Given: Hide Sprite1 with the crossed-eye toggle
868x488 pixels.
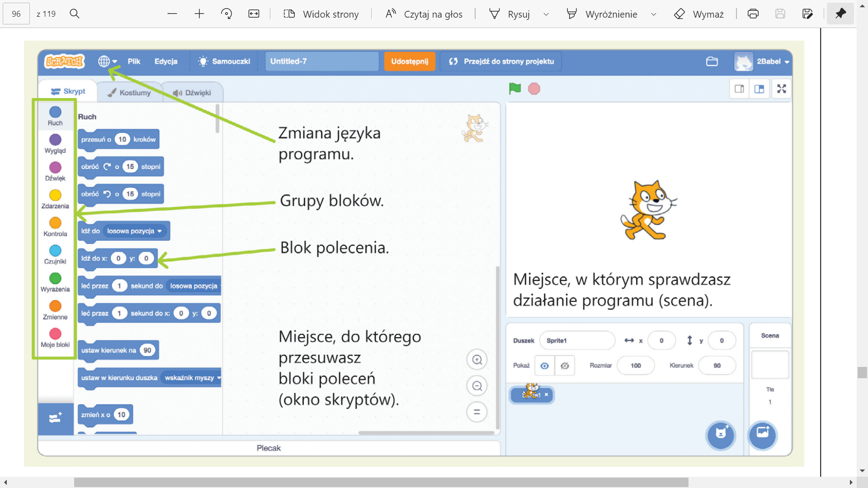Looking at the screenshot, I should click(566, 366).
